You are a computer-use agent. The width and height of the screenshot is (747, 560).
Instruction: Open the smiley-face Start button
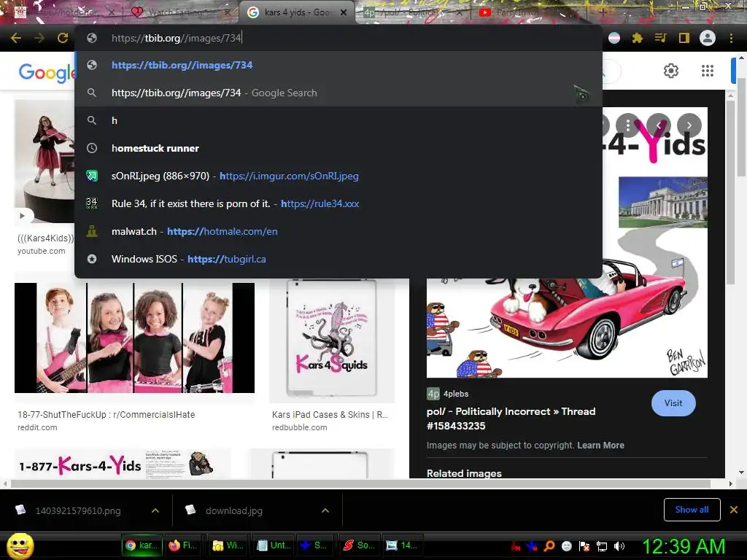click(20, 546)
